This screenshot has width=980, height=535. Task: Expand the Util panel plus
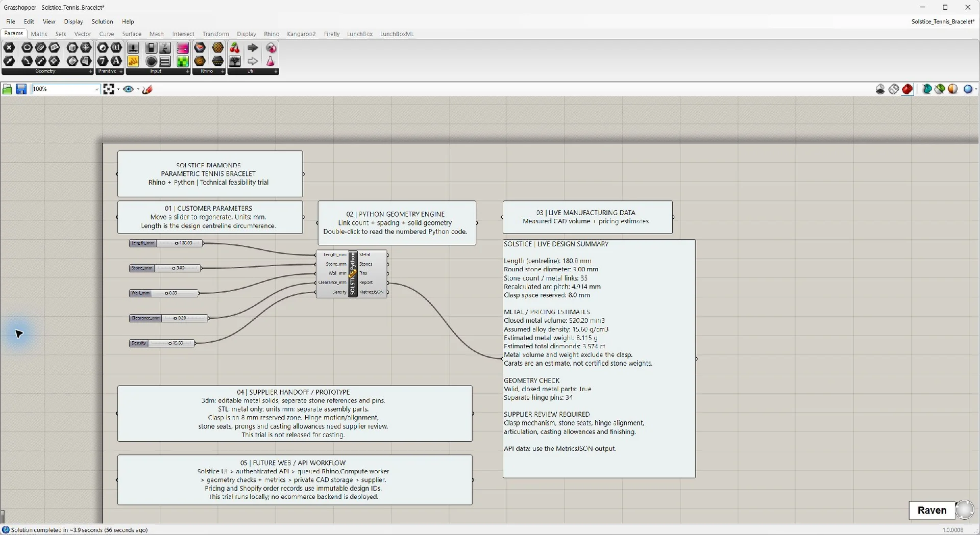[x=276, y=71]
